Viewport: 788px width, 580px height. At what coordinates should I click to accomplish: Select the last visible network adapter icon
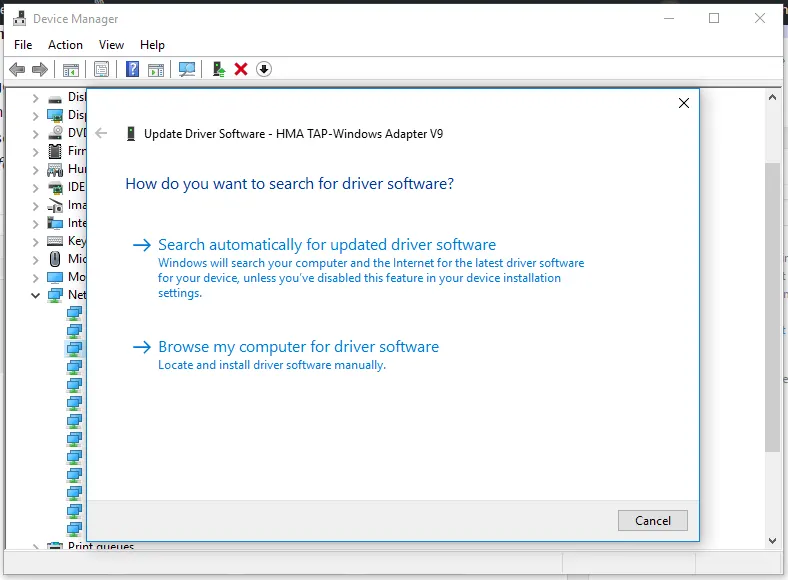click(74, 528)
